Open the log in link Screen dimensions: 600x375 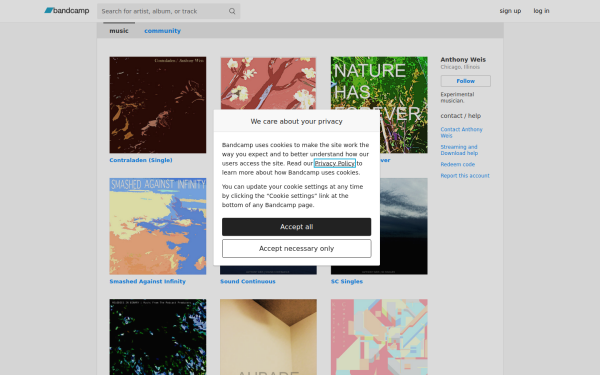[541, 11]
